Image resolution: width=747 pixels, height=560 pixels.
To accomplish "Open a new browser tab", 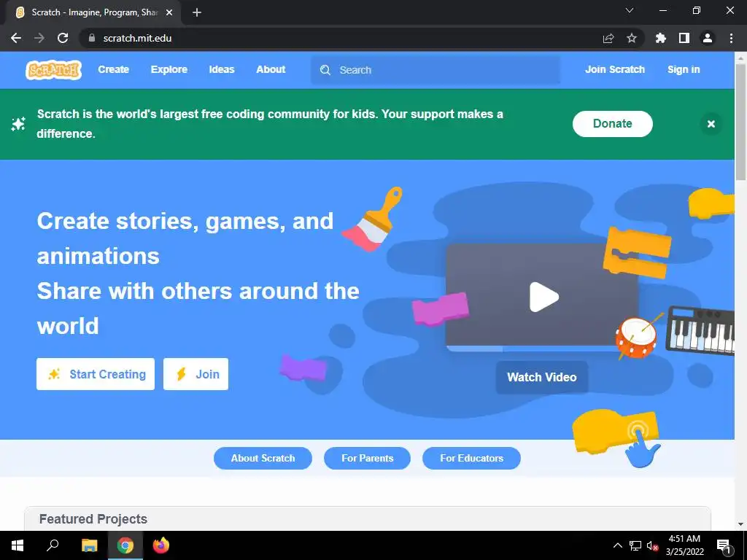I will (x=197, y=12).
